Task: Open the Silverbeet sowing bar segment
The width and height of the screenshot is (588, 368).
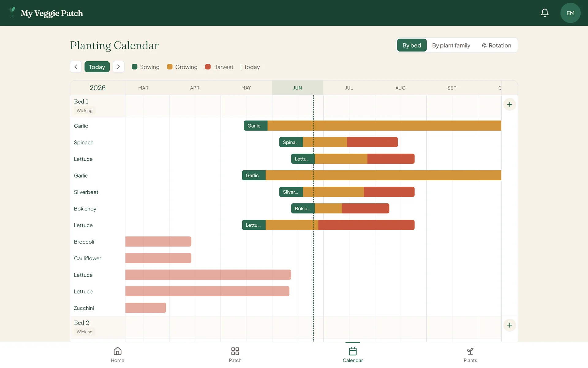Action: 291,192
